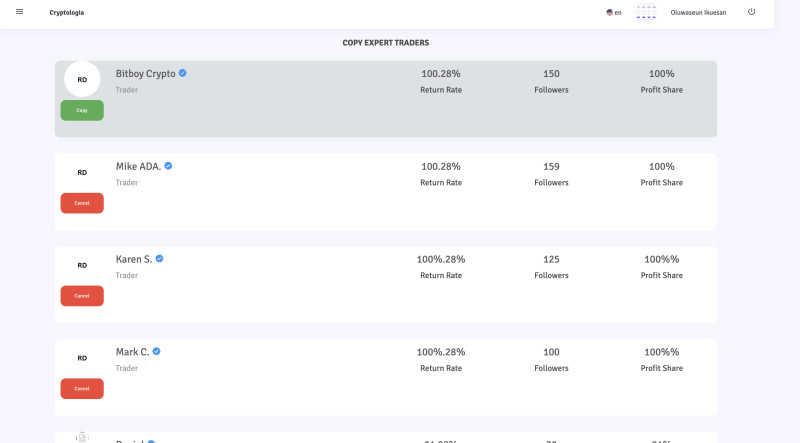800x443 pixels.
Task: Cancel copying Karen S.
Action: pos(82,296)
